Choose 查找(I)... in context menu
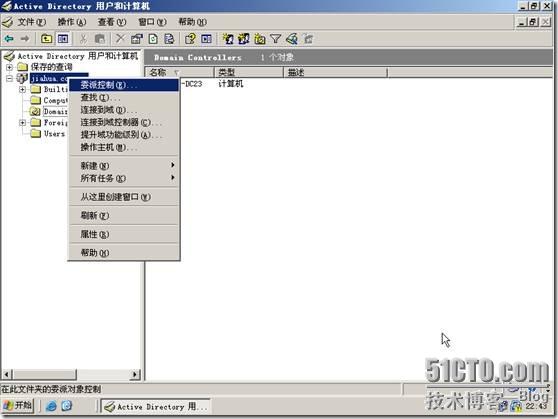The width and height of the screenshot is (558, 419). [124, 97]
